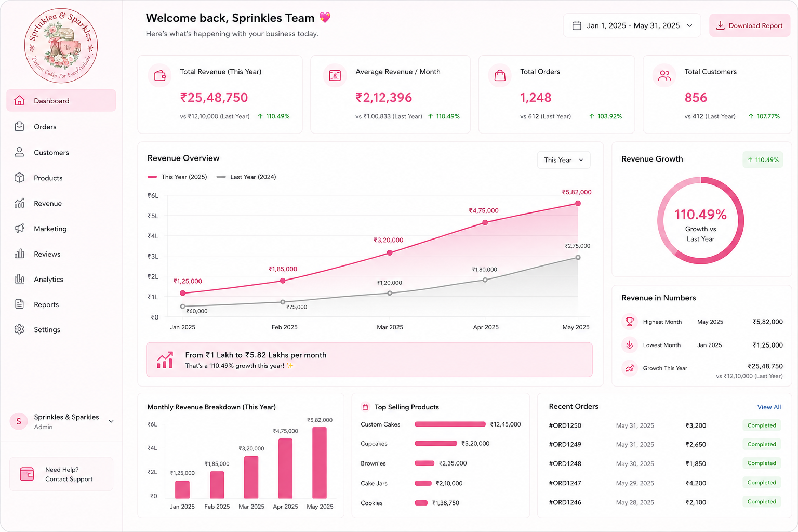Screen dimensions: 798x532
Task: Click the Need Help support icon
Action: (27, 474)
